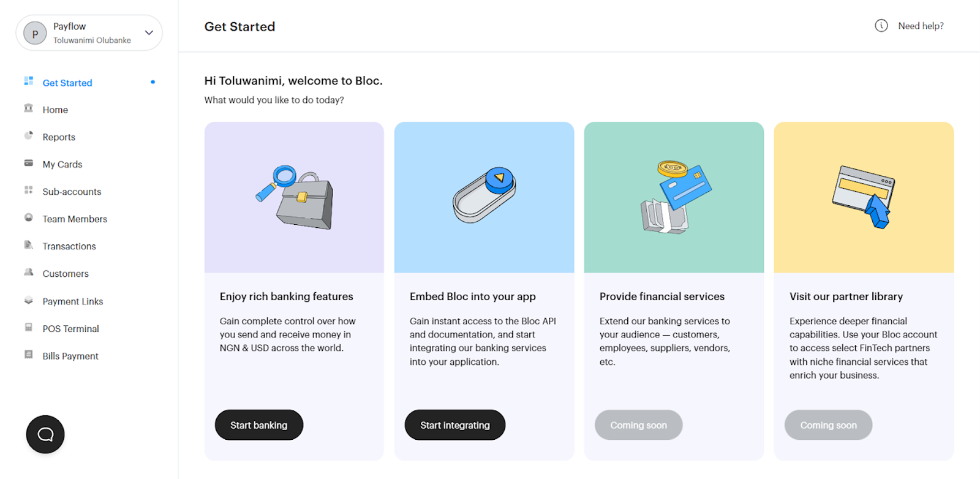Click the Customers people icon
The image size is (980, 479).
28,273
